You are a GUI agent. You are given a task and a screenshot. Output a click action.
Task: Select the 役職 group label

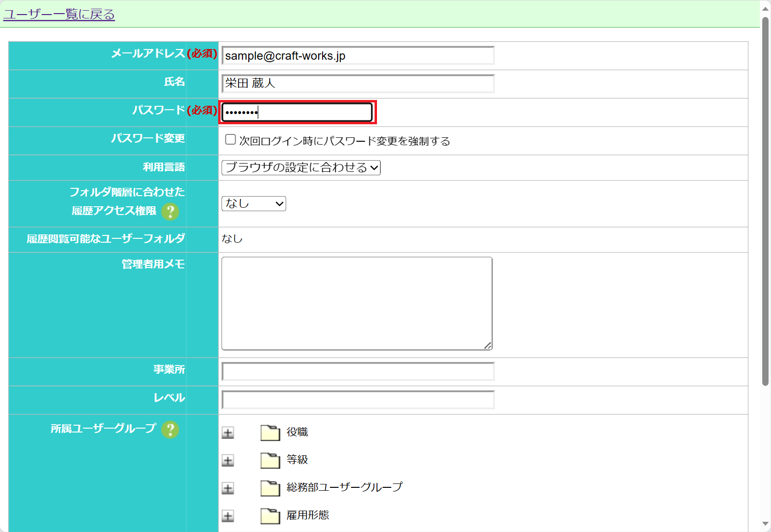point(297,432)
